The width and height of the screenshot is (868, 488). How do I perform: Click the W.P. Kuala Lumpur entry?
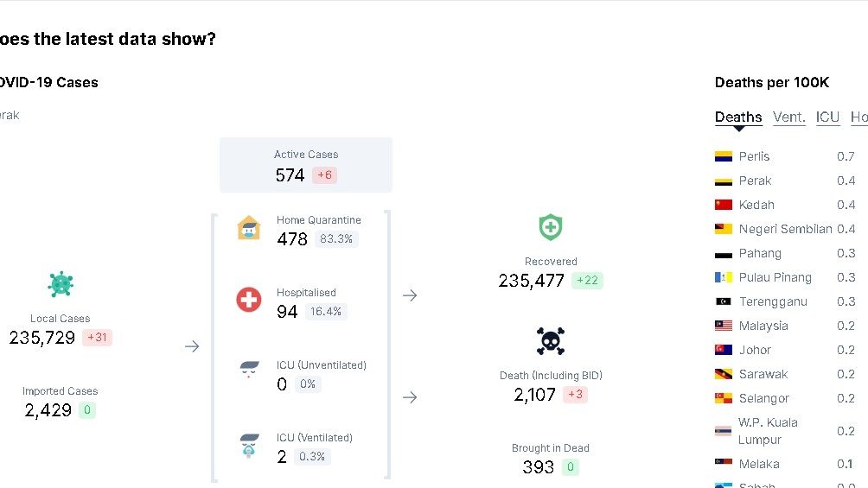point(768,431)
